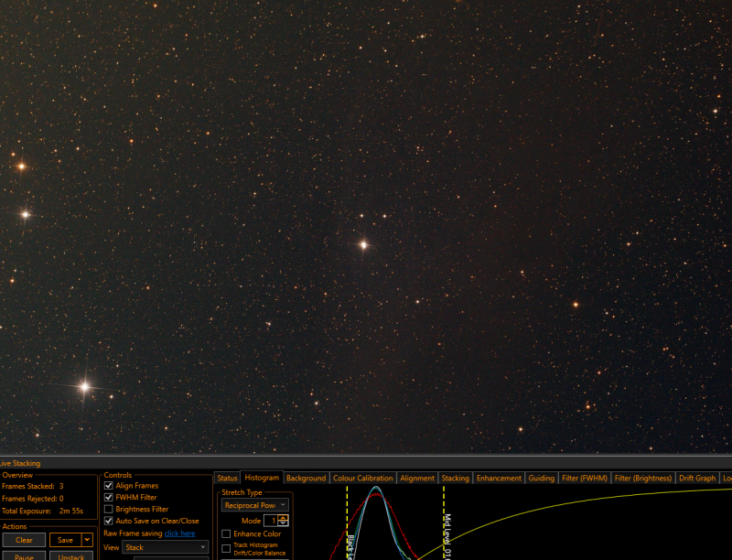
Task: Click the 'Frames Stacked: 3' text
Action: [x=33, y=486]
